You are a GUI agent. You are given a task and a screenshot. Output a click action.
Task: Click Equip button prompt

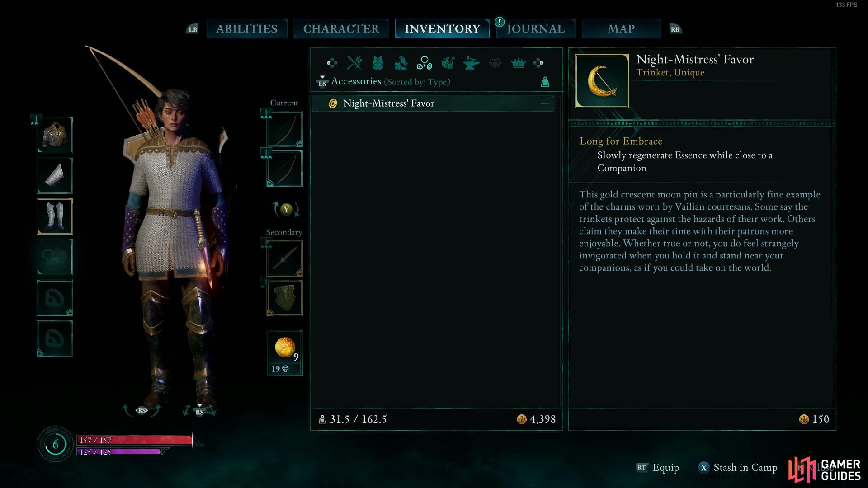[x=658, y=468]
